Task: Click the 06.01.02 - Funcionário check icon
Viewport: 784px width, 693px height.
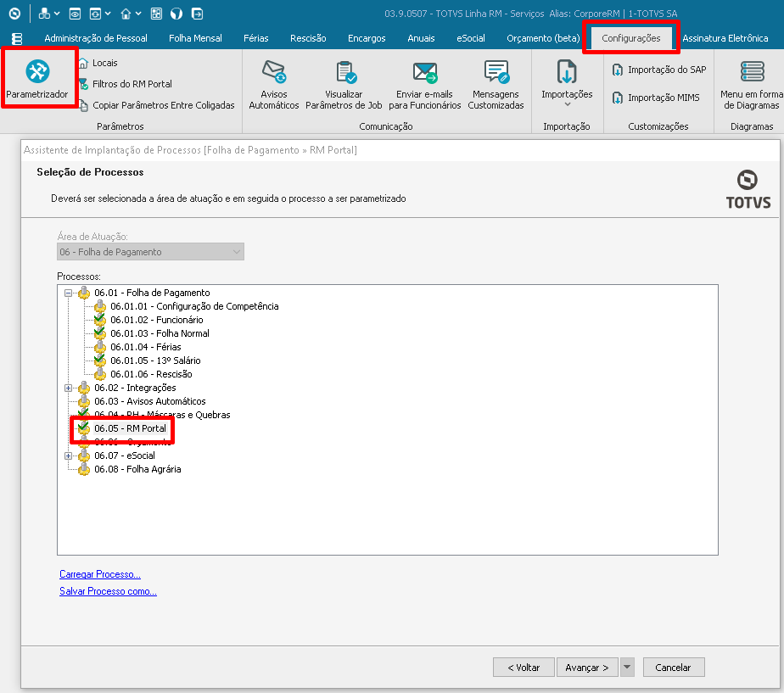Action: point(99,319)
